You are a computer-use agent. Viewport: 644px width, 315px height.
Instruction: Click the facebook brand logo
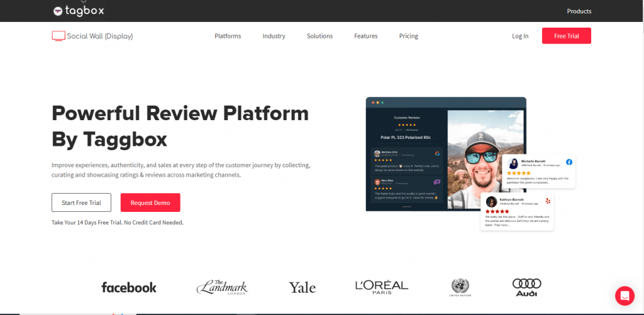click(129, 287)
